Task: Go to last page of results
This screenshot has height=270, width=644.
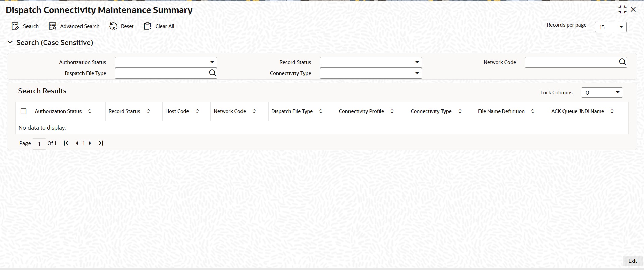Action: pyautogui.click(x=101, y=143)
